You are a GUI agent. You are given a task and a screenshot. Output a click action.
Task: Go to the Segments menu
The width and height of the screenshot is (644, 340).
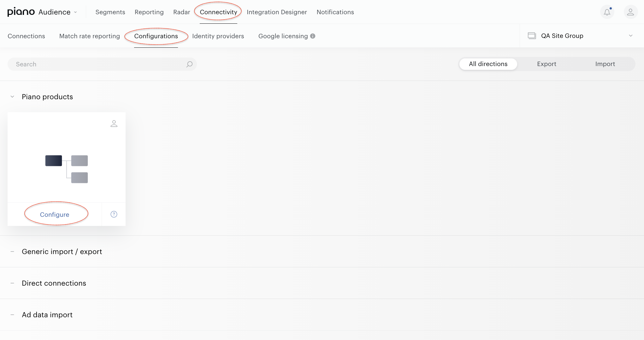[110, 12]
